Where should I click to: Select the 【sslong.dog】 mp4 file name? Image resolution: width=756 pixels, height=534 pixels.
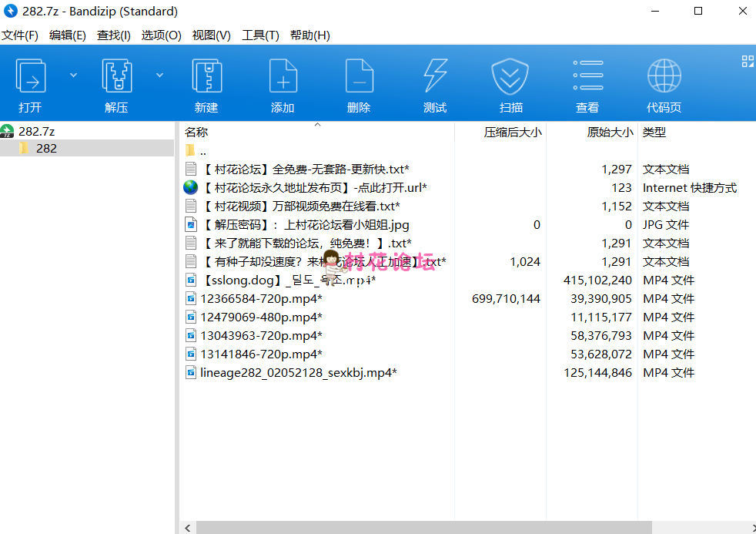(x=289, y=280)
